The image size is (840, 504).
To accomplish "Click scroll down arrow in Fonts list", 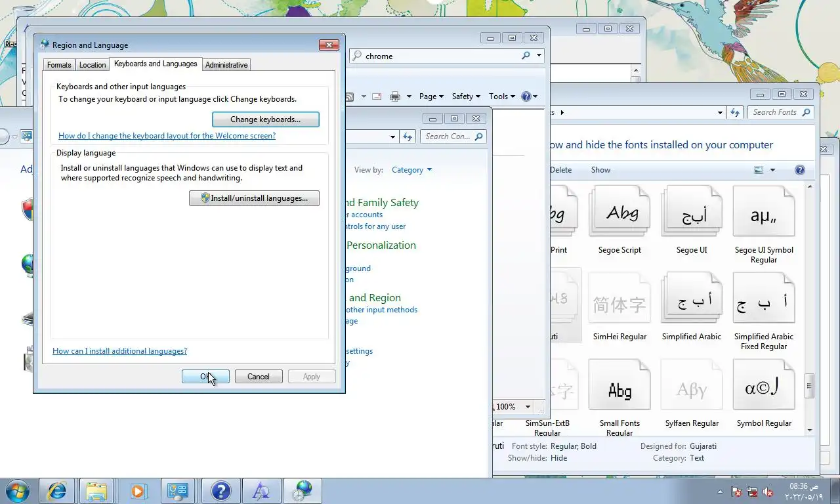I will pos(810,430).
